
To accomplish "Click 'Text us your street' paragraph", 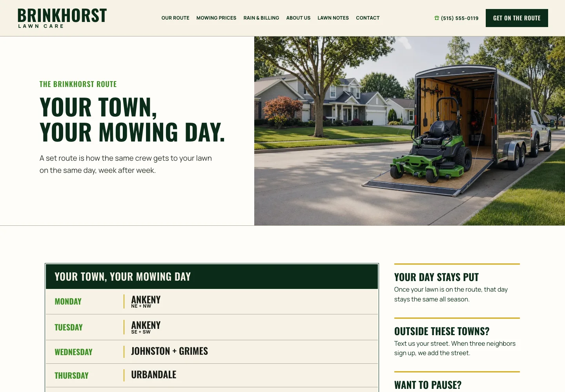I will [455, 348].
